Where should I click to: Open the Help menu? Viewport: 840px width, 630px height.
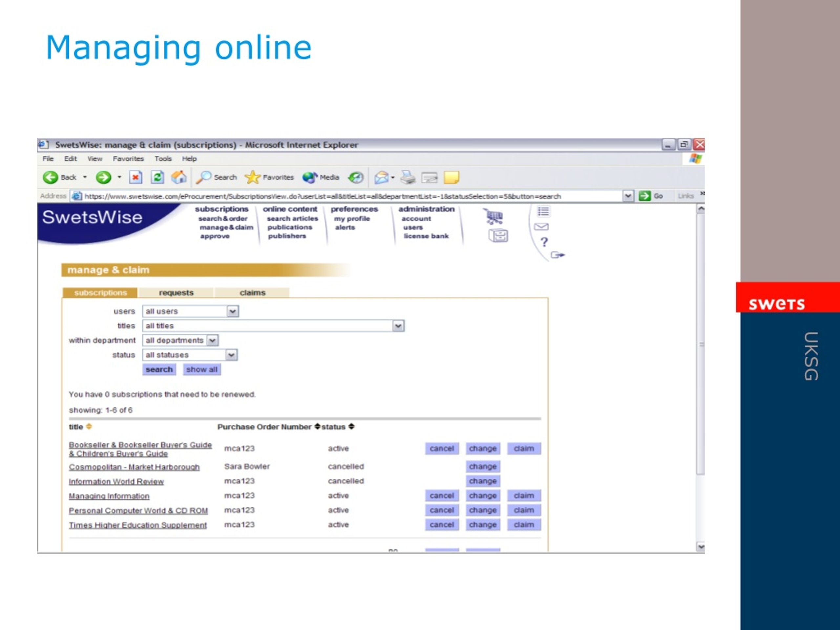click(189, 159)
